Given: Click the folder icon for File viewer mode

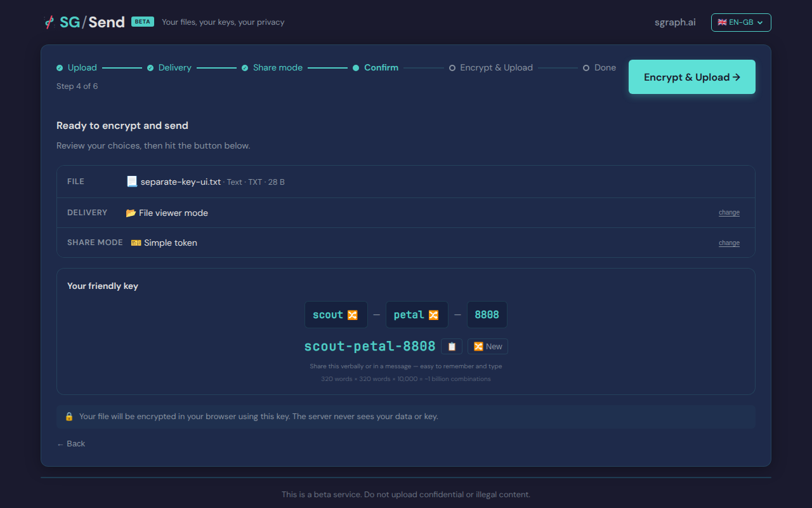Looking at the screenshot, I should point(131,213).
